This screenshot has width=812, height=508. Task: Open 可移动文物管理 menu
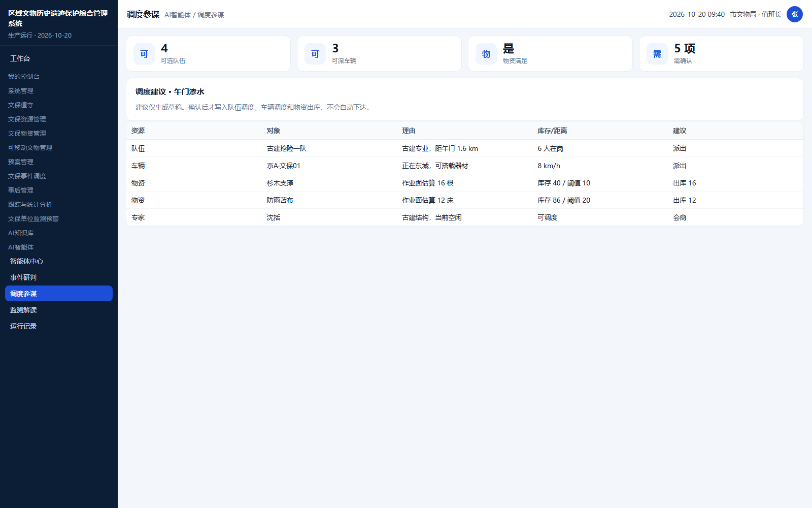(30, 148)
